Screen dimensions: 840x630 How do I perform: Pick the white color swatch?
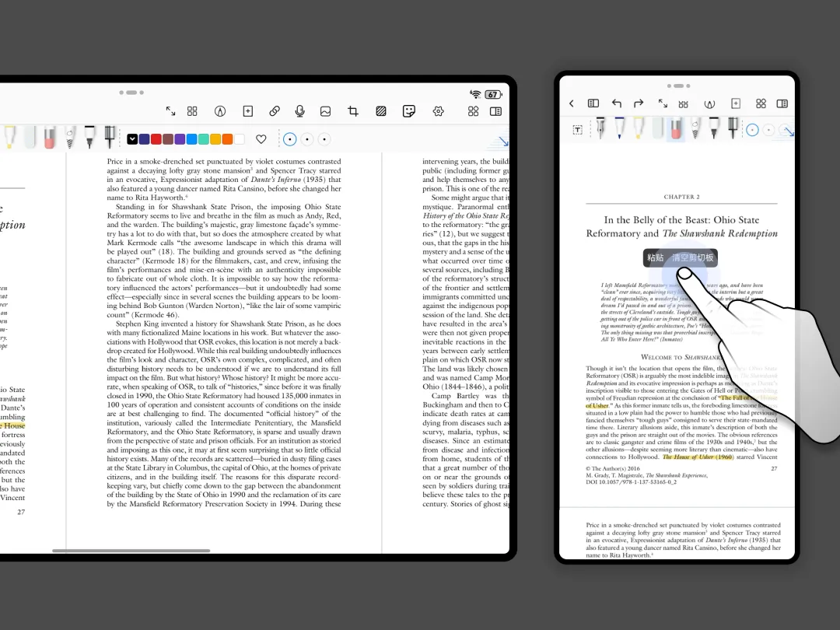[239, 139]
